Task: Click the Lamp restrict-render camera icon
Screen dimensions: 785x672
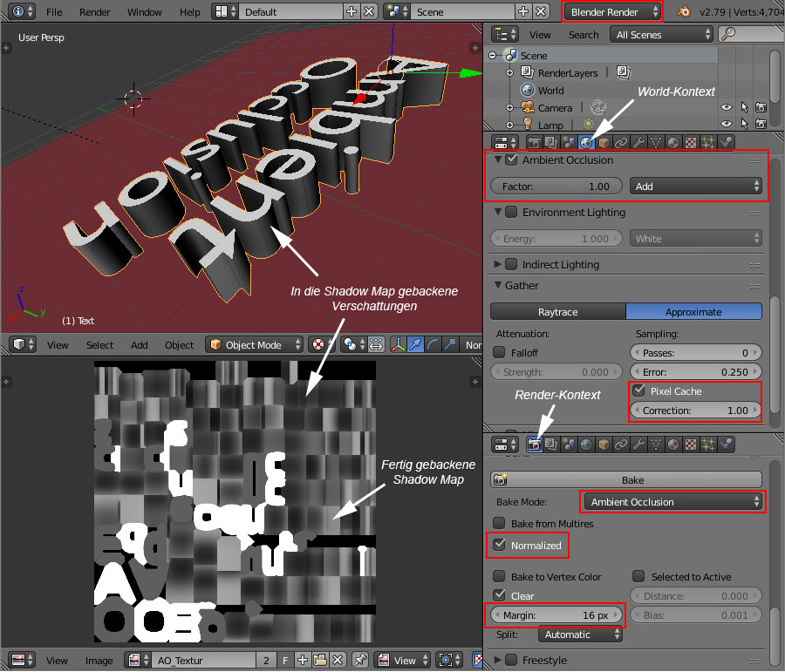Action: tap(761, 126)
